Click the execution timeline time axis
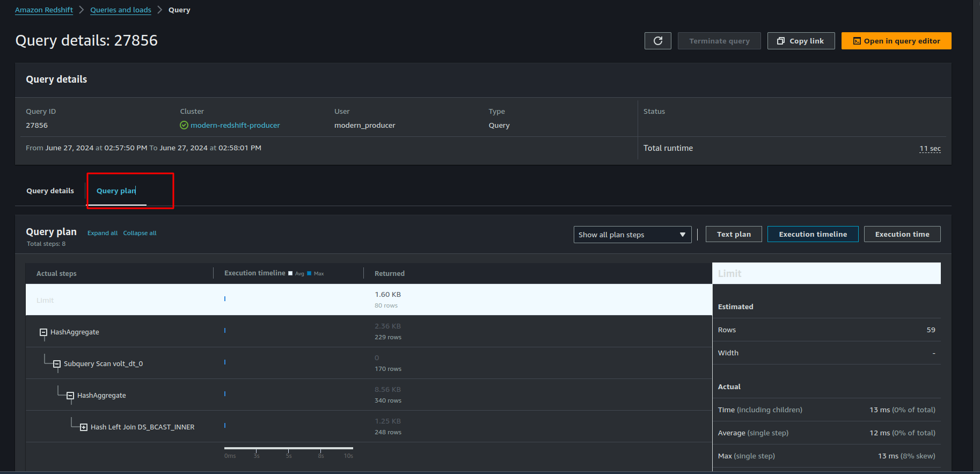 coord(289,452)
